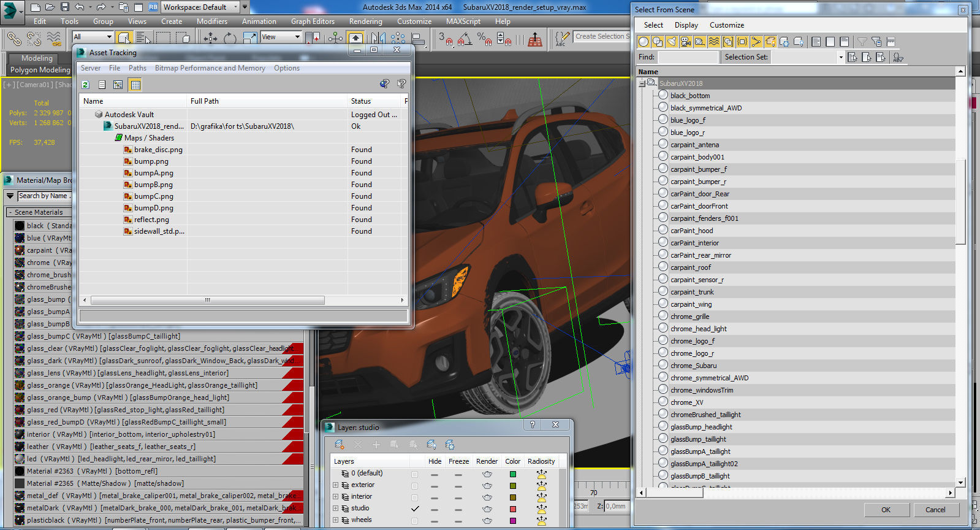Click the Select and Link tool
Viewport: 980px width, 530px height.
point(14,39)
